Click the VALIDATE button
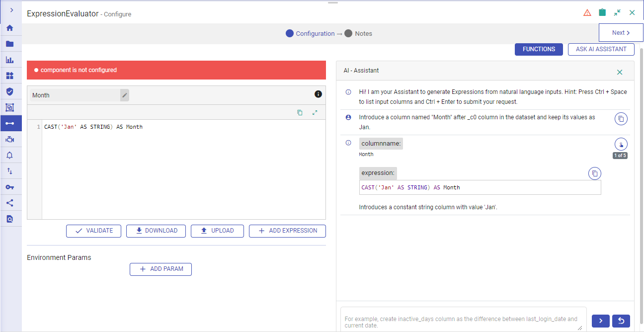Screen dimensions: 644x332 click(93, 231)
